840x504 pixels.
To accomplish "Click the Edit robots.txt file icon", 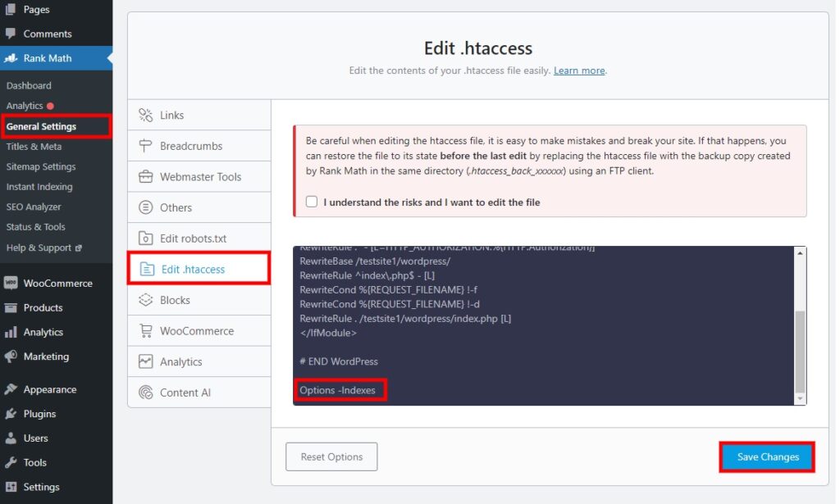I will pos(146,238).
